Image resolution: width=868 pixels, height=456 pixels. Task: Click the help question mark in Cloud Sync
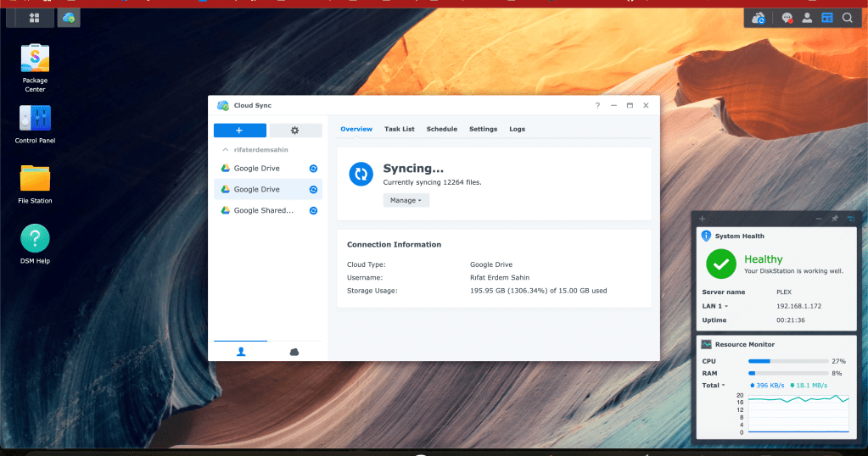597,105
